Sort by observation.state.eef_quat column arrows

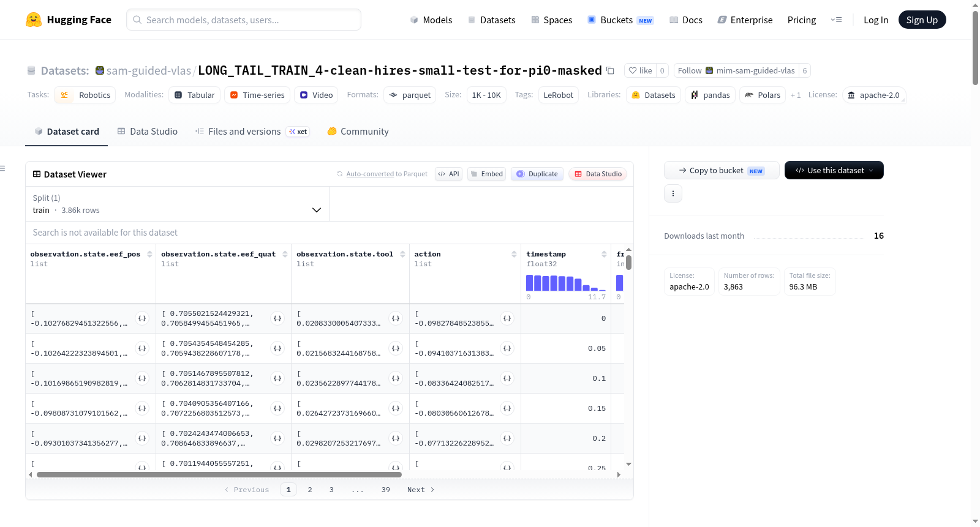(x=285, y=254)
